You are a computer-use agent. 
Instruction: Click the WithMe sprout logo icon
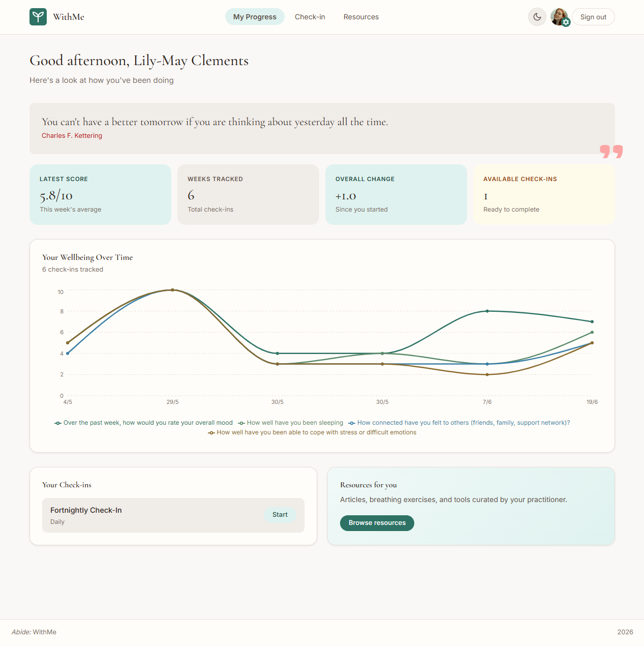coord(38,17)
